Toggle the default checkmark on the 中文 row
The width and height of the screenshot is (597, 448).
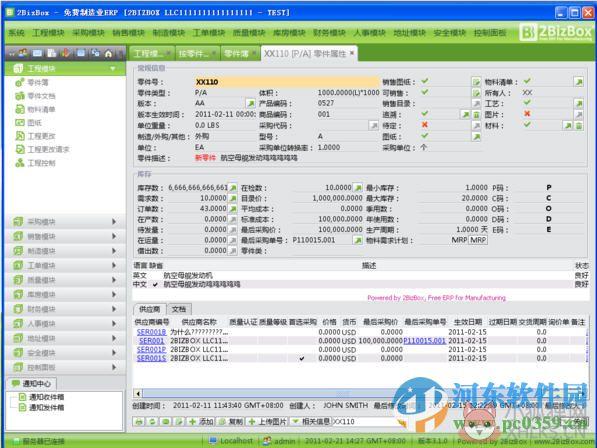click(x=155, y=284)
